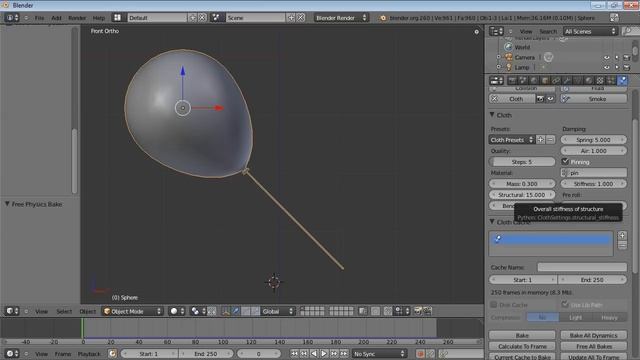Click Free All Bakes button
Image resolution: width=640 pixels, height=360 pixels.
pos(593,346)
